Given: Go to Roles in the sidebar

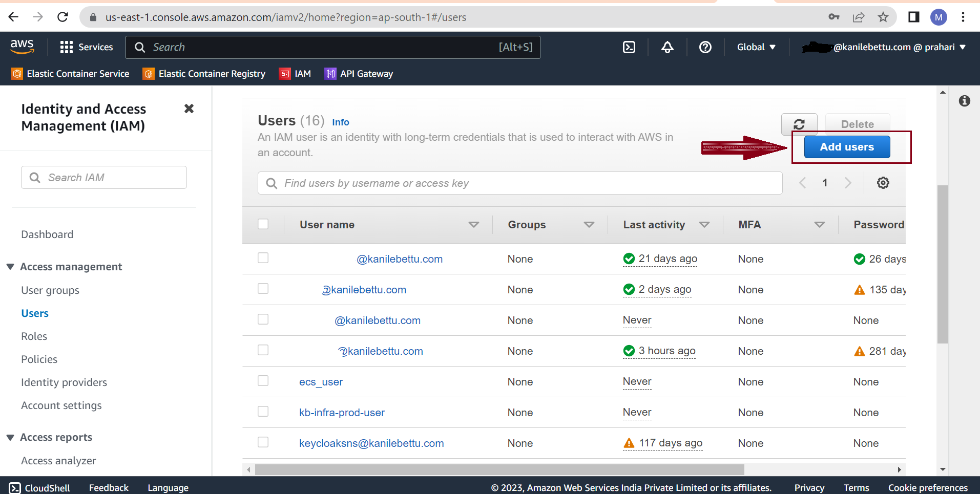Looking at the screenshot, I should point(34,336).
